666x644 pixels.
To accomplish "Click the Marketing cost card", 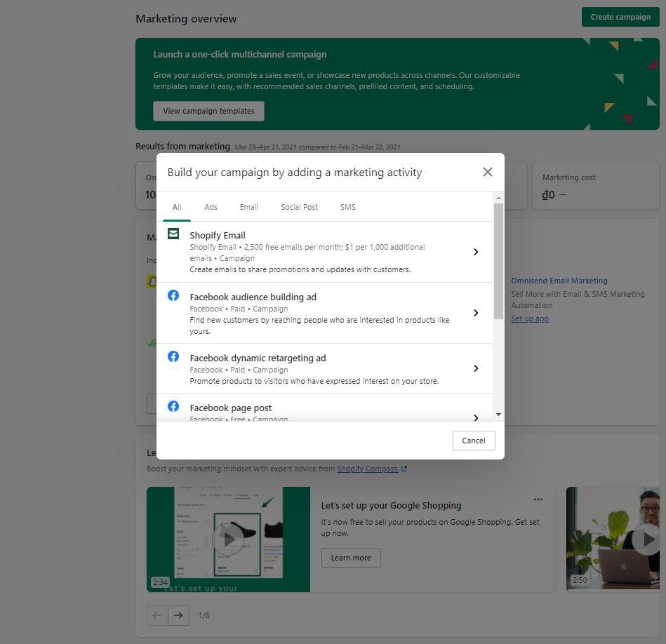I will pyautogui.click(x=596, y=185).
